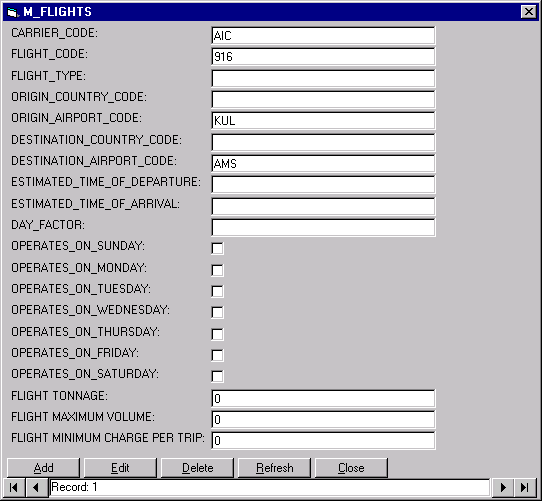Go to the first record arrow
Image resolution: width=542 pixels, height=501 pixels.
(x=14, y=488)
